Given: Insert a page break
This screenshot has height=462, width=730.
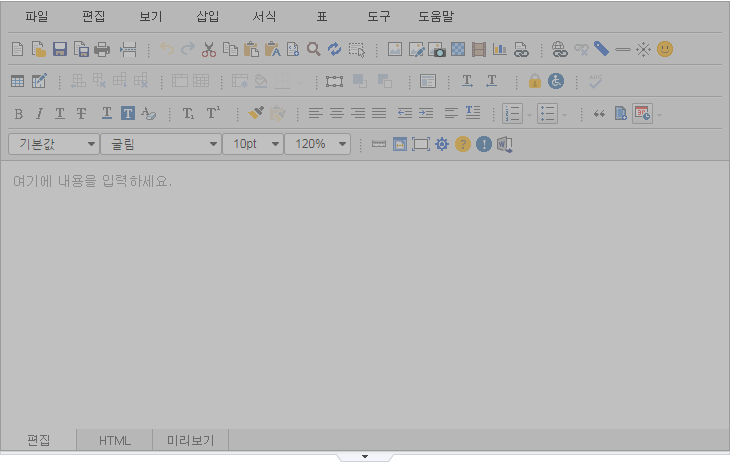Looking at the screenshot, I should [128, 49].
